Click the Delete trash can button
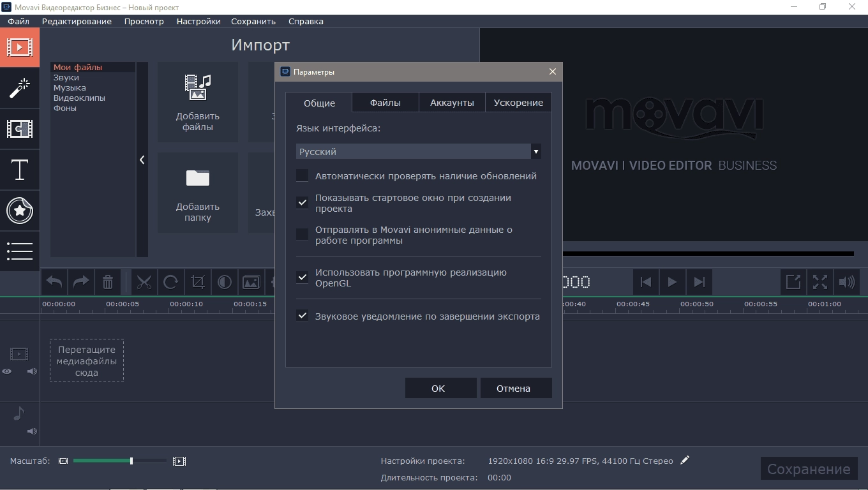 pos(108,282)
